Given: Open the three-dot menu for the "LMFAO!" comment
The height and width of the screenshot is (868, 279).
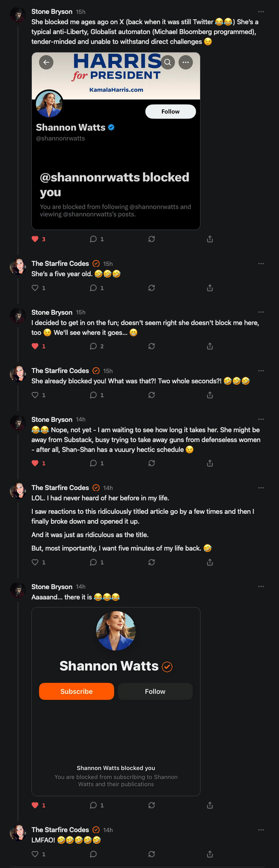Looking at the screenshot, I should click(261, 830).
